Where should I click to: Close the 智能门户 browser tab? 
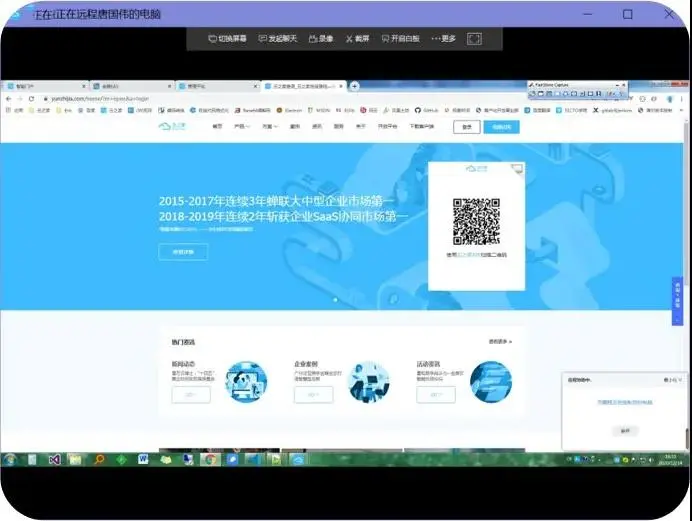[x=83, y=86]
